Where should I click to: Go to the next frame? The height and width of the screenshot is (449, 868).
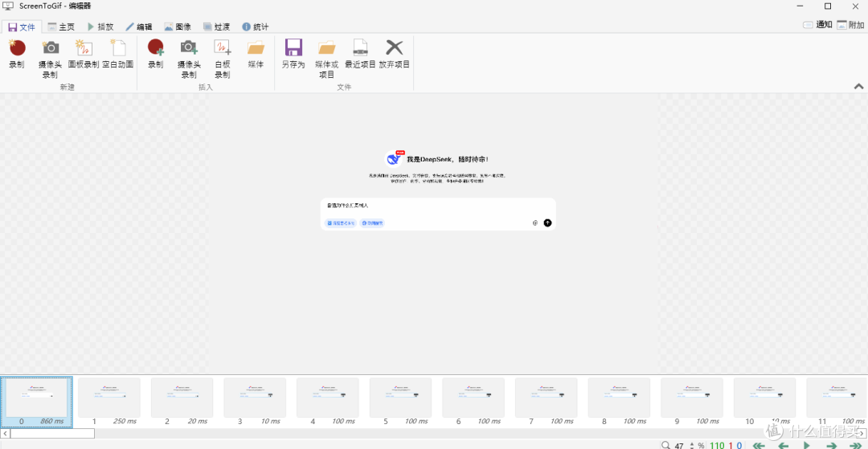832,445
